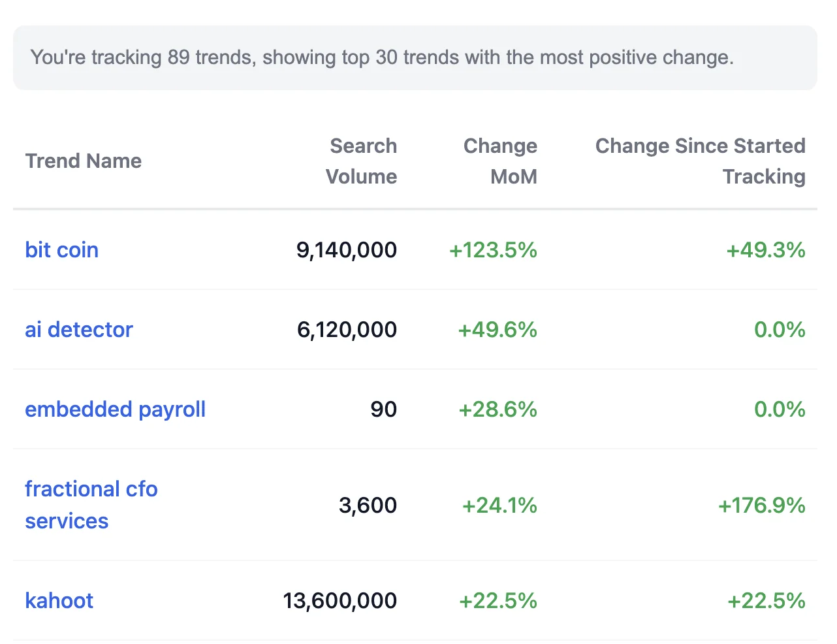
Task: Click ai detector's 0.0% tracking change value
Action: [780, 330]
